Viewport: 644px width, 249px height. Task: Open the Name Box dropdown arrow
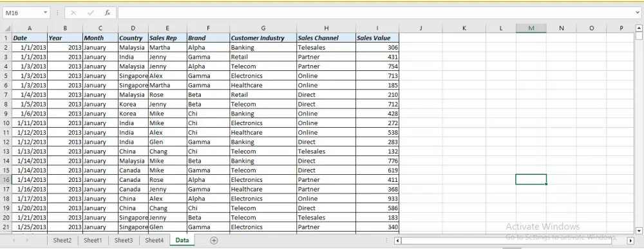click(45, 13)
